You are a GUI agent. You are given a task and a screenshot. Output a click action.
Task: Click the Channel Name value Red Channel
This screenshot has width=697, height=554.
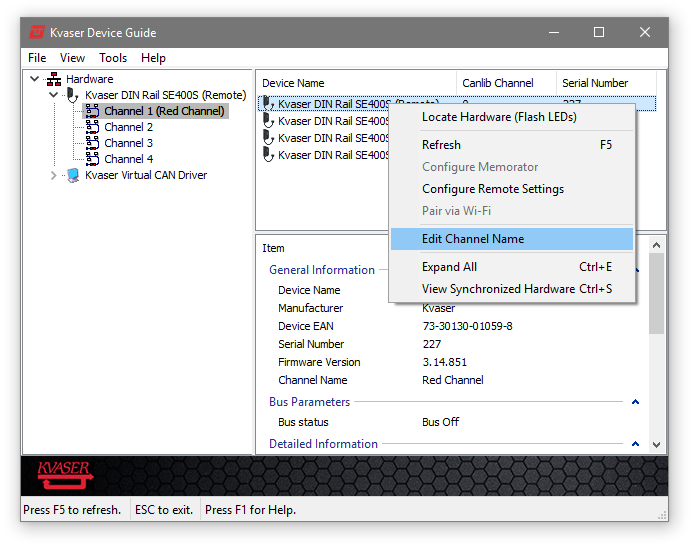453,380
